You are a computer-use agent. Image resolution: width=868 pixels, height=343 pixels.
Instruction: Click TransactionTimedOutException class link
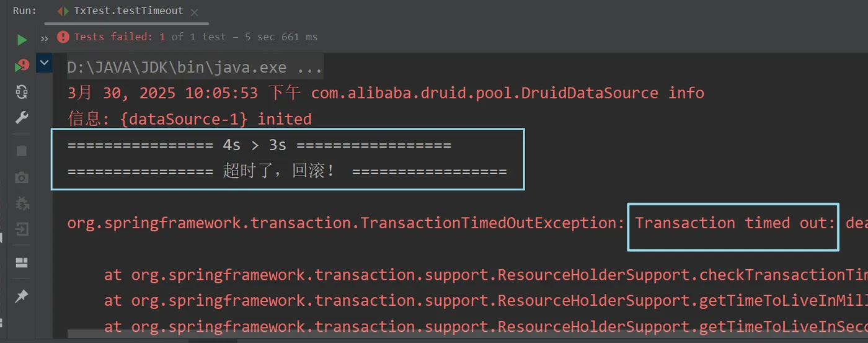pos(345,223)
